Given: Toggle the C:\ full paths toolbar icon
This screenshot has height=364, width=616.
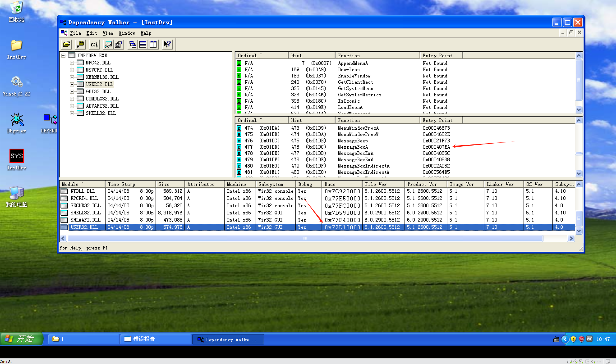Looking at the screenshot, I should click(x=94, y=44).
